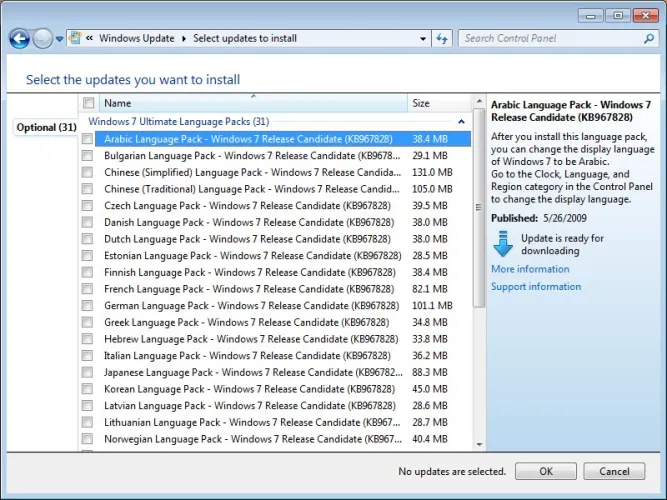
Task: Click Windows Update in the breadcrumb
Action: [x=137, y=38]
